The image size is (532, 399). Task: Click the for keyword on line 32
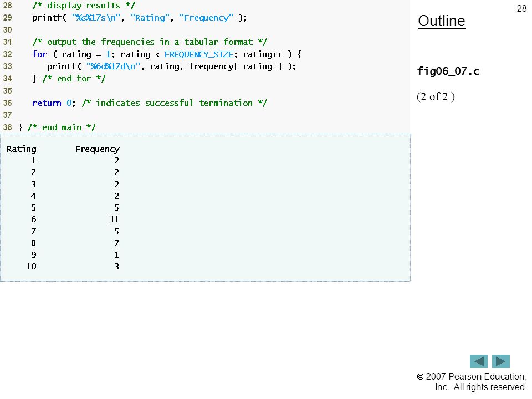click(x=40, y=54)
